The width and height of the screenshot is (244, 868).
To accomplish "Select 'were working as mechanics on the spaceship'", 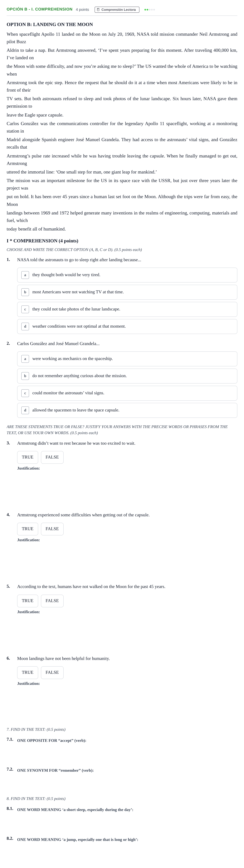I will pyautogui.click(x=127, y=359).
